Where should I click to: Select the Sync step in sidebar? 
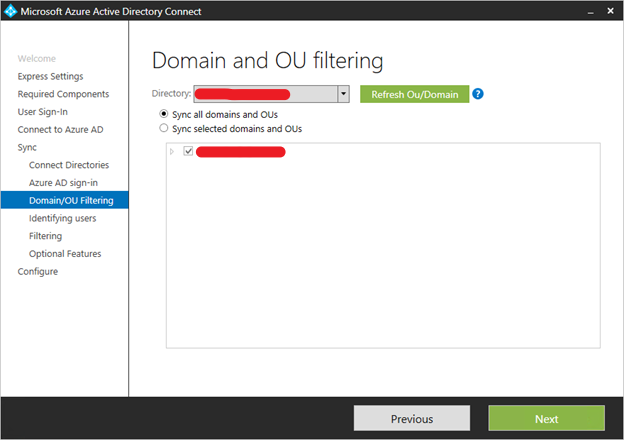click(x=27, y=147)
